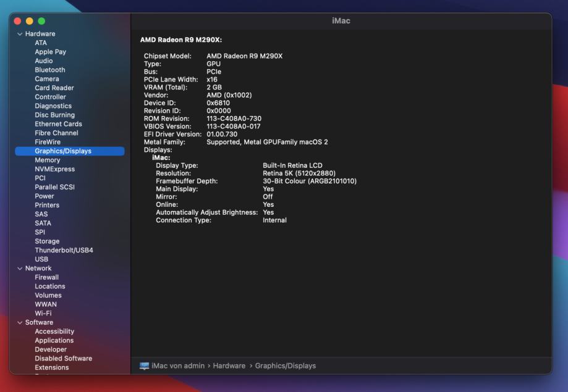Select Disc Burning entry
The width and height of the screenshot is (568, 392).
(x=55, y=115)
